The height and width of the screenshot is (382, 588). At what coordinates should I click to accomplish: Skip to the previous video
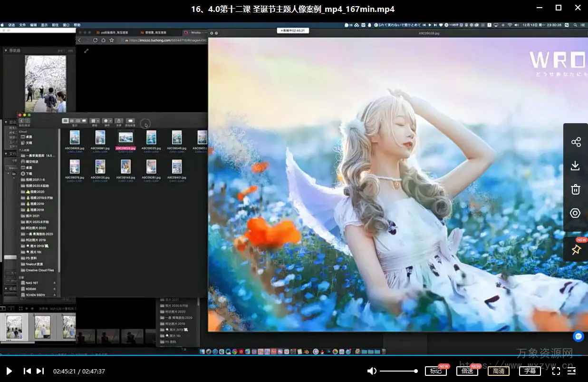pos(27,371)
